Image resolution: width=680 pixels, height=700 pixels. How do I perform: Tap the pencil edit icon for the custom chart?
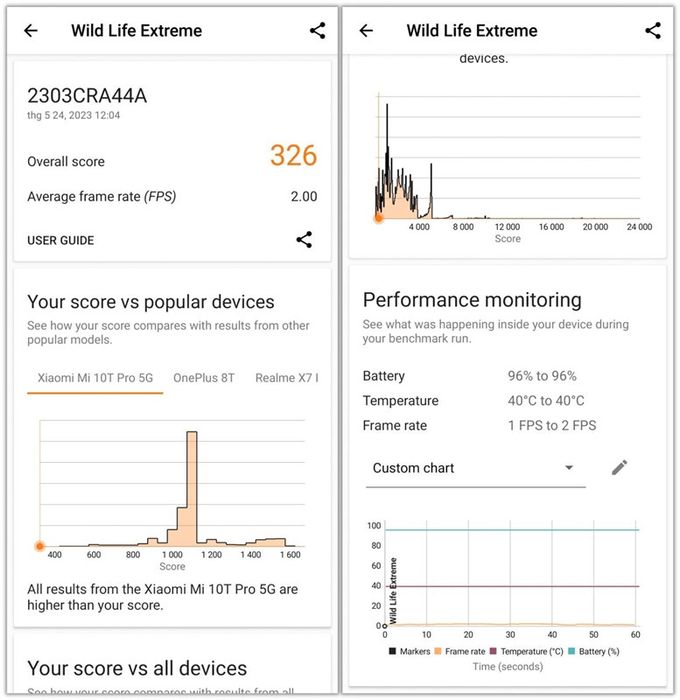coord(620,467)
